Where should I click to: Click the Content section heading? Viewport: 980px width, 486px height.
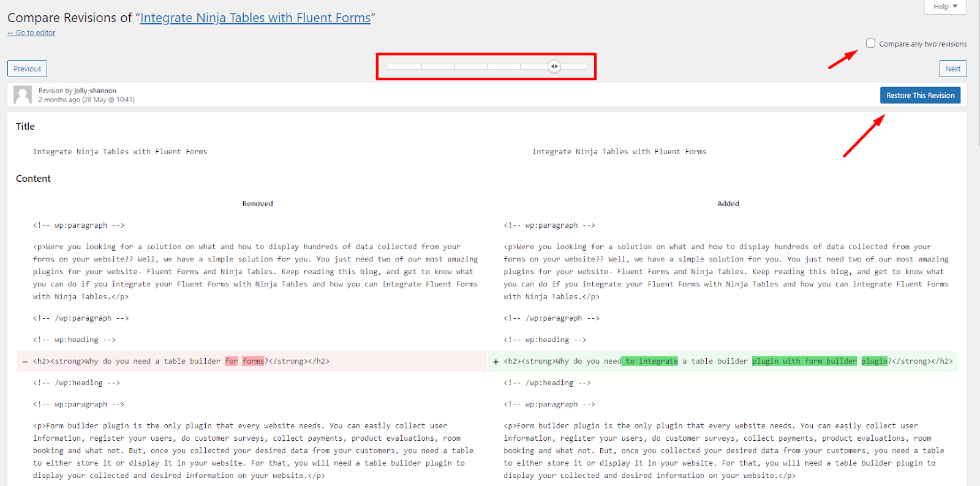[33, 179]
